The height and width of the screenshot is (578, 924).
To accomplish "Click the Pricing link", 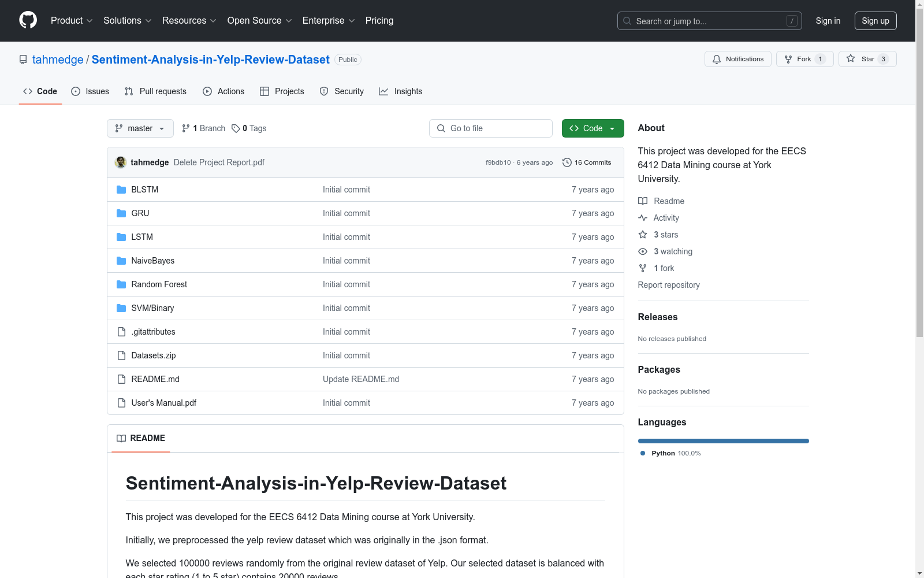I will pyautogui.click(x=379, y=21).
